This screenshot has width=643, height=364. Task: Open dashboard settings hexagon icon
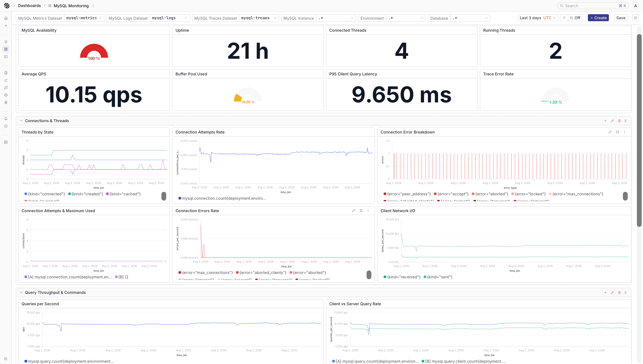click(x=636, y=18)
